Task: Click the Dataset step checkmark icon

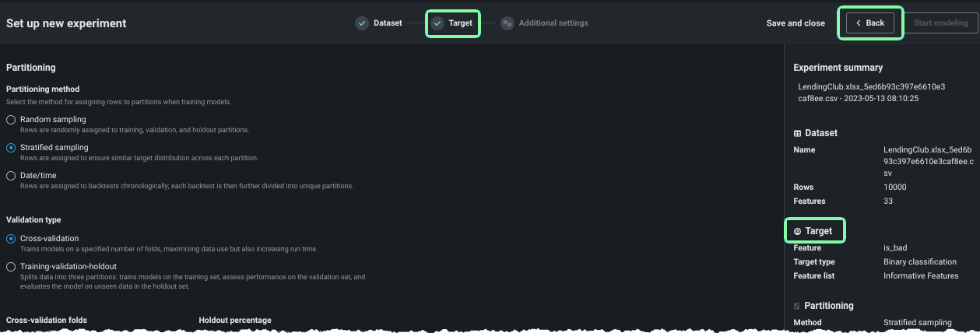Action: [x=362, y=23]
